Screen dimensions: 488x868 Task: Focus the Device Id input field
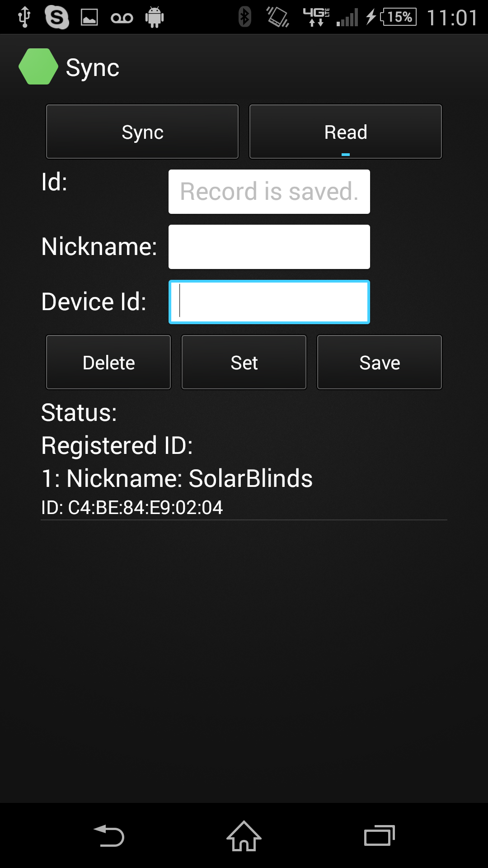(269, 302)
